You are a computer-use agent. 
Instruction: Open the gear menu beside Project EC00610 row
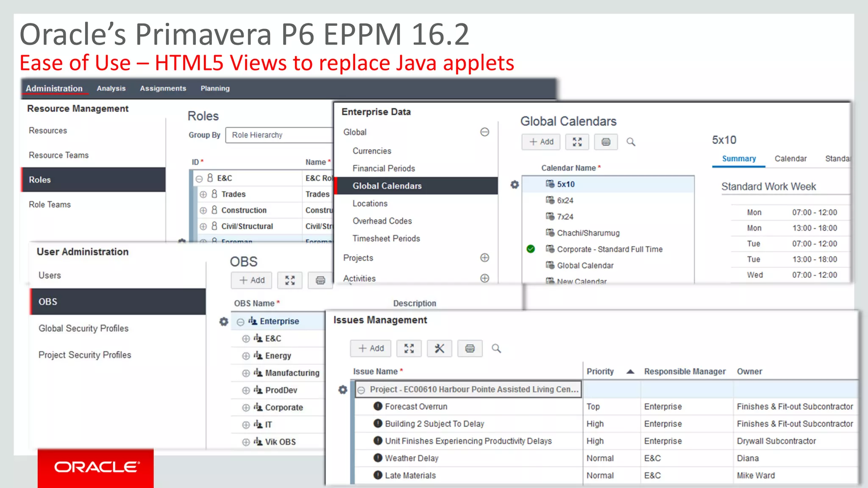click(343, 390)
